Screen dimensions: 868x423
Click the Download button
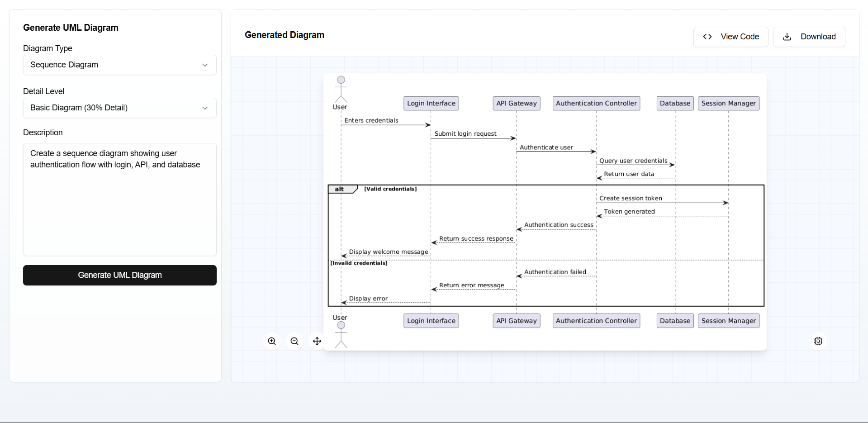pyautogui.click(x=809, y=37)
